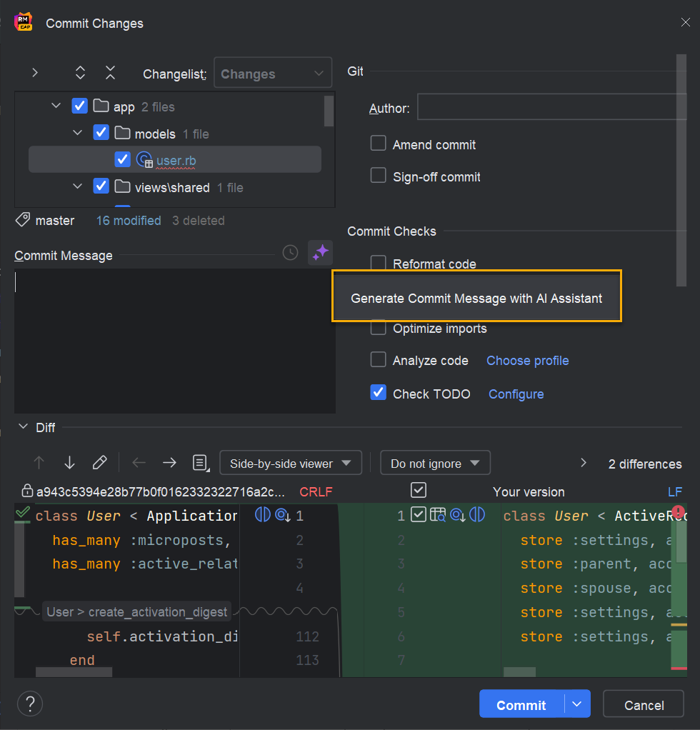This screenshot has width=700, height=730.
Task: Click the split-circle icon in the left diff gutter
Action: pos(263,515)
